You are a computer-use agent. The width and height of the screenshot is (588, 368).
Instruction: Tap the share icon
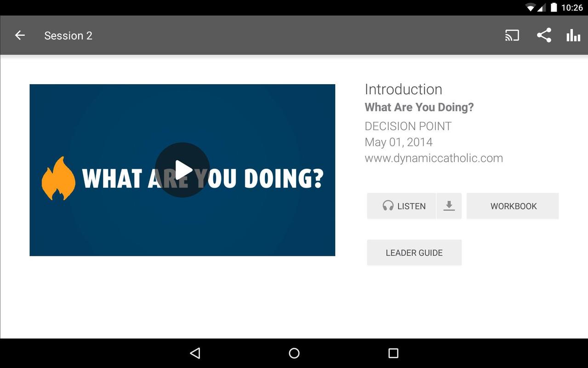click(x=544, y=35)
